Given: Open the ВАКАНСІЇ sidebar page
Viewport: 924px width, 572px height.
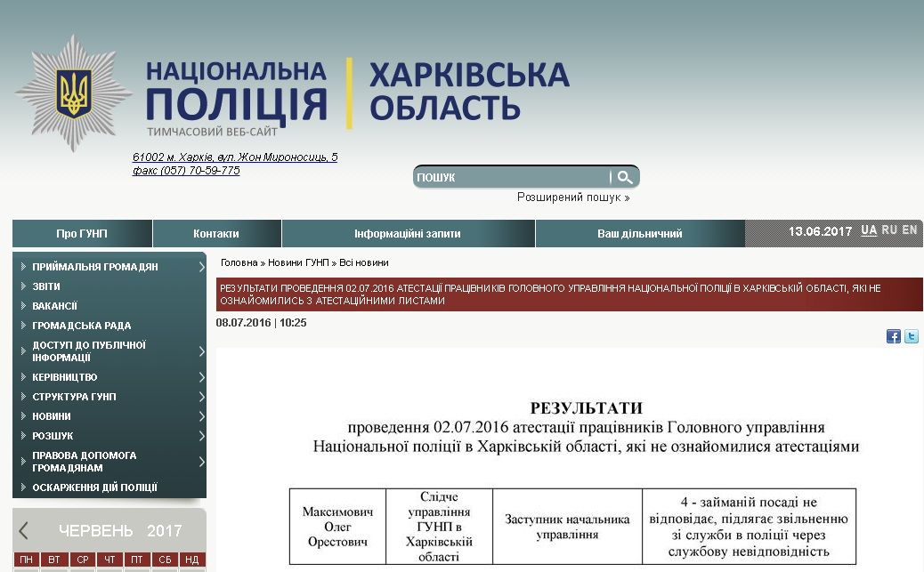Looking at the screenshot, I should point(53,305).
